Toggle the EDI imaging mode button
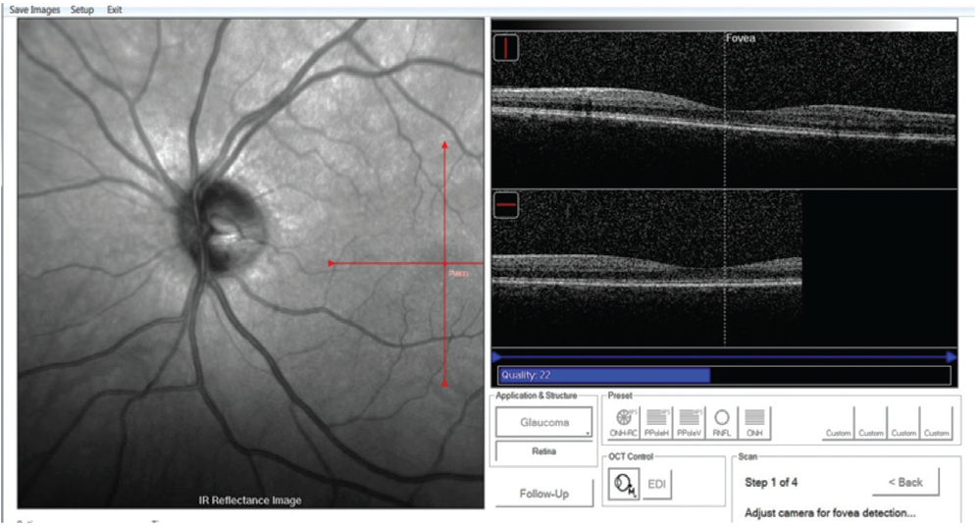The image size is (980, 526). click(656, 484)
